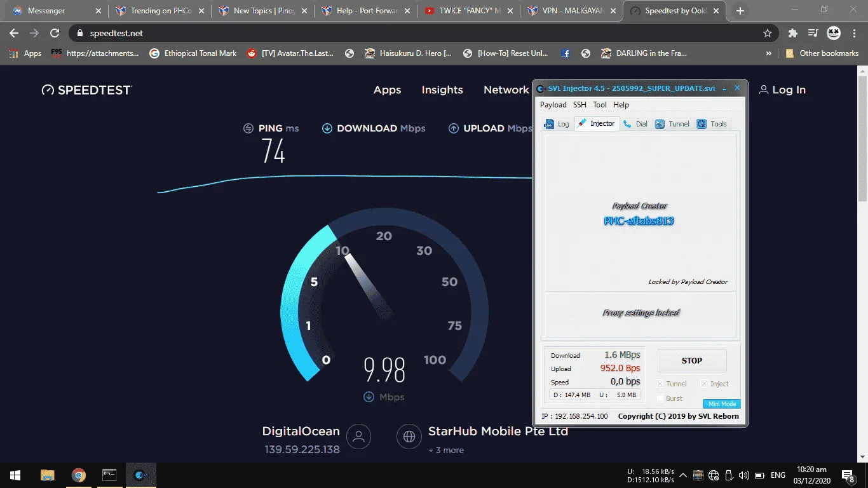Switch to the Dial tab

click(635, 124)
